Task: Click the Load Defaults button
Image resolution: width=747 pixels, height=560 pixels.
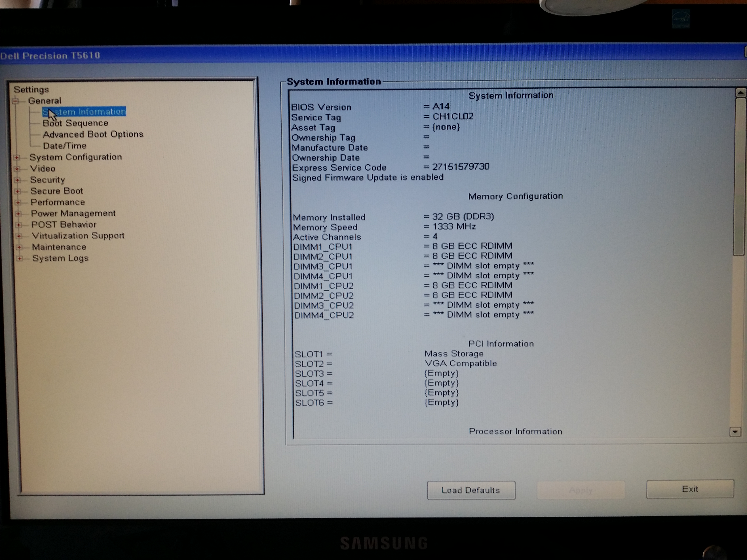Action: pos(471,490)
